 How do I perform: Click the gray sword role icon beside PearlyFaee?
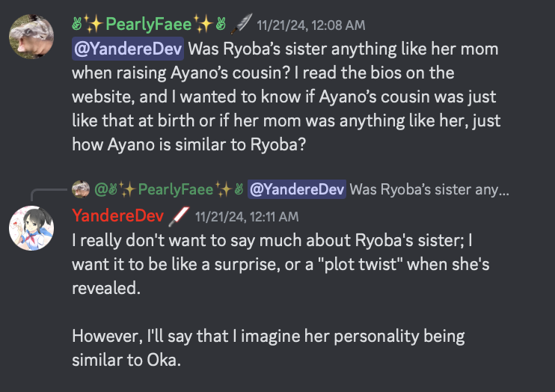click(242, 23)
